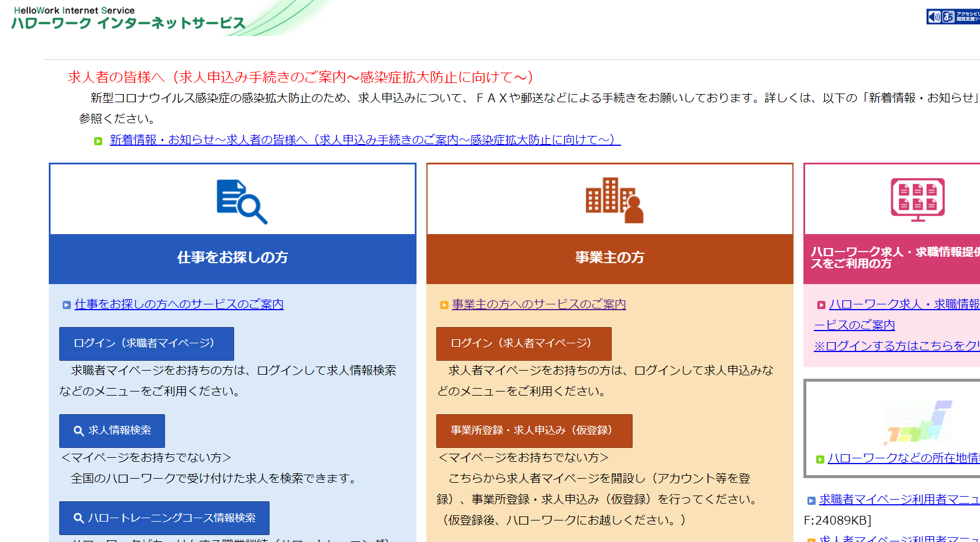Click the ハローワーク インターネットサービス logo
This screenshot has width=980, height=542.
[128, 18]
